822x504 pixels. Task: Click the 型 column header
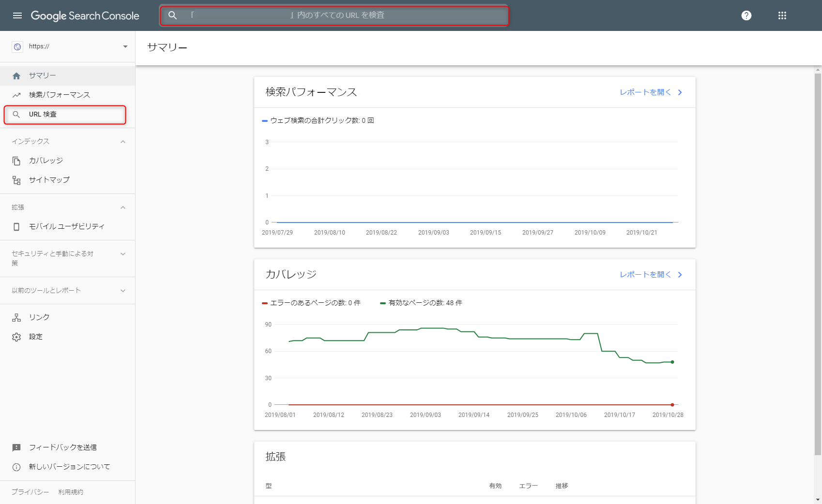[x=269, y=486]
